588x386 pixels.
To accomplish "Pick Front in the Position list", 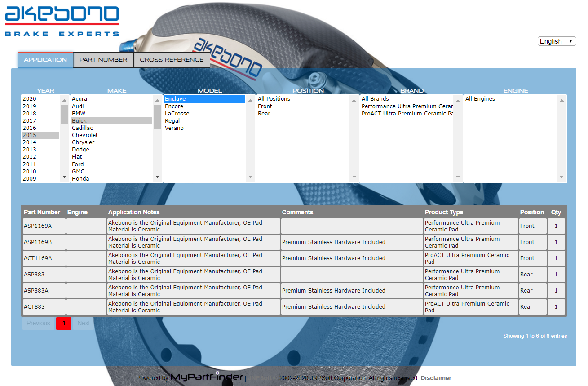I will (303, 106).
